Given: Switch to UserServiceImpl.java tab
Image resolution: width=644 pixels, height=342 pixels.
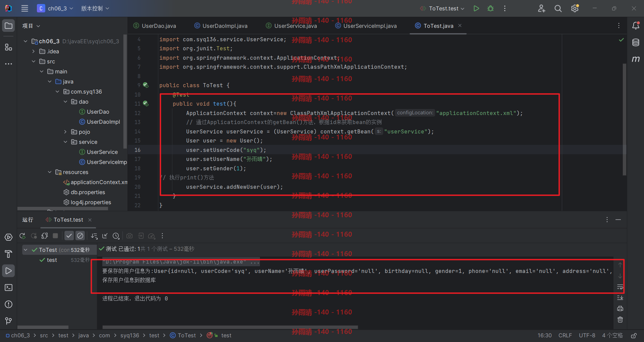Looking at the screenshot, I should click(x=366, y=26).
